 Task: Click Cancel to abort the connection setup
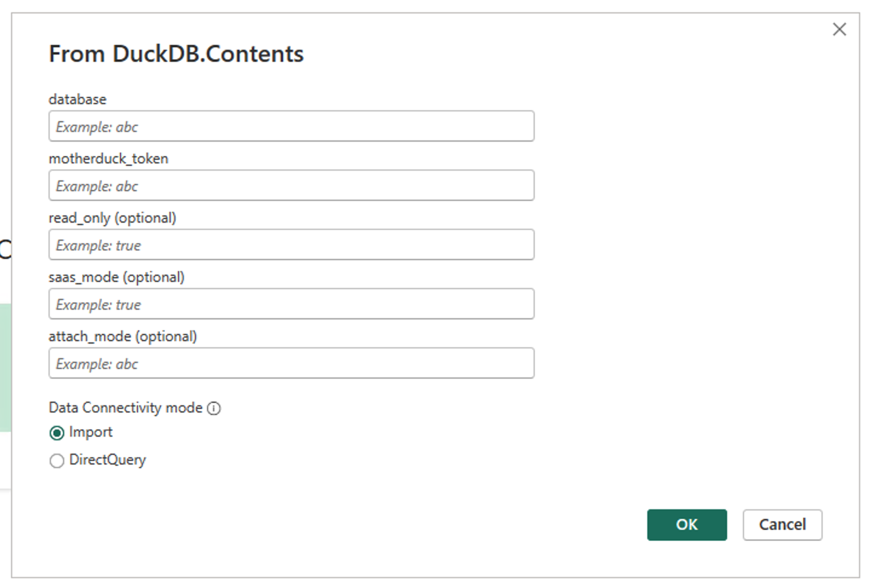pyautogui.click(x=782, y=525)
